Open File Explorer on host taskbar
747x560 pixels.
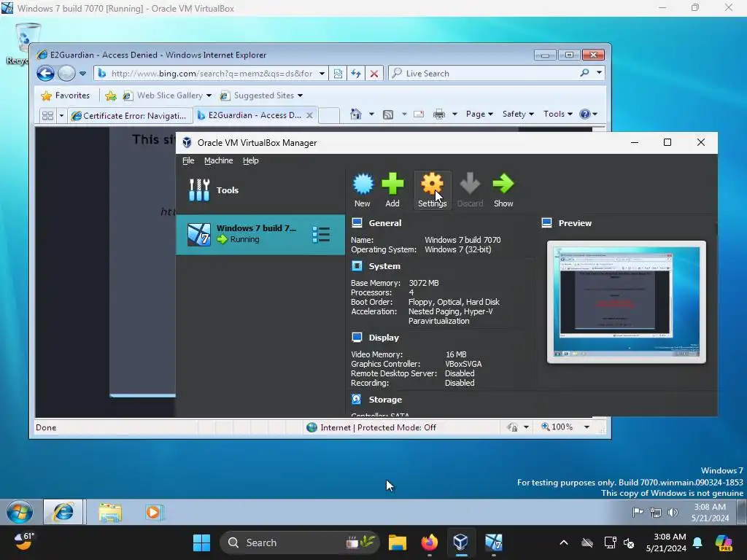click(x=397, y=542)
